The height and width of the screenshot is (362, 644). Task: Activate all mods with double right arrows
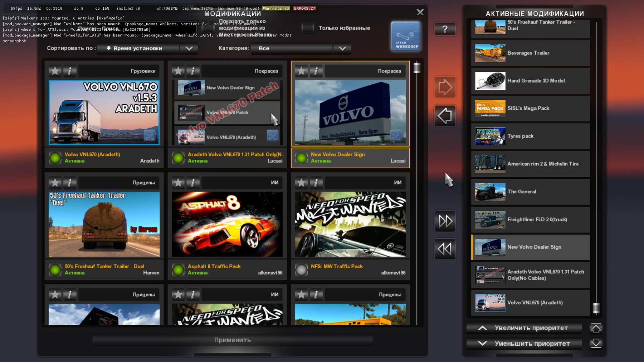tap(445, 221)
